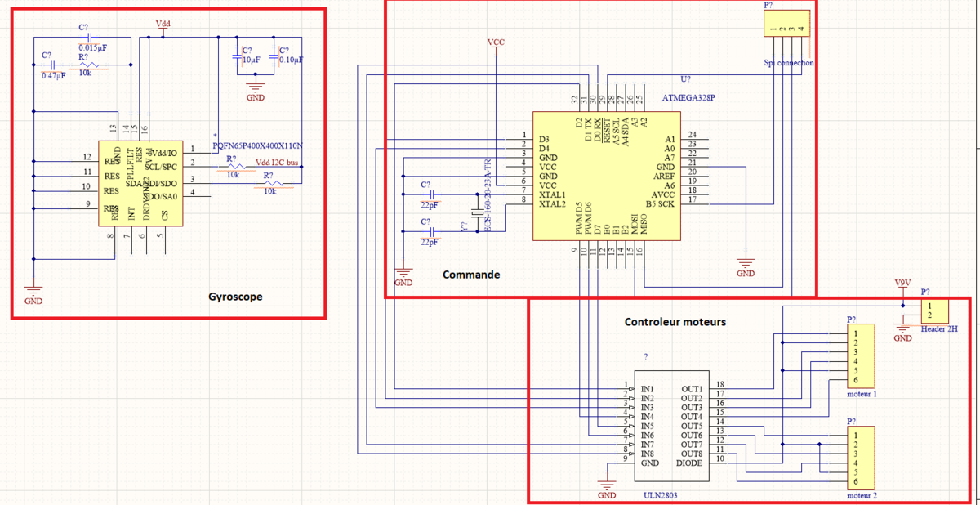Click the Vdd power port
Screen dimensions: 980x505
163,25
